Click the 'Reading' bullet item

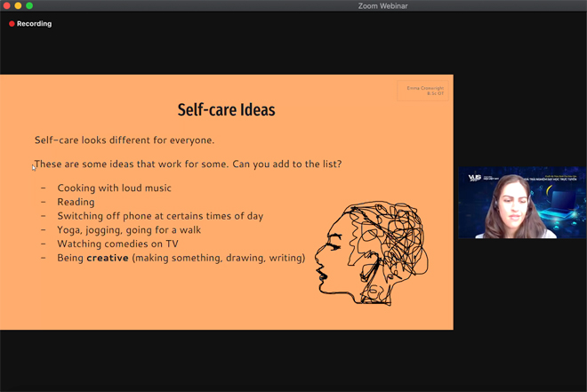[x=76, y=202]
